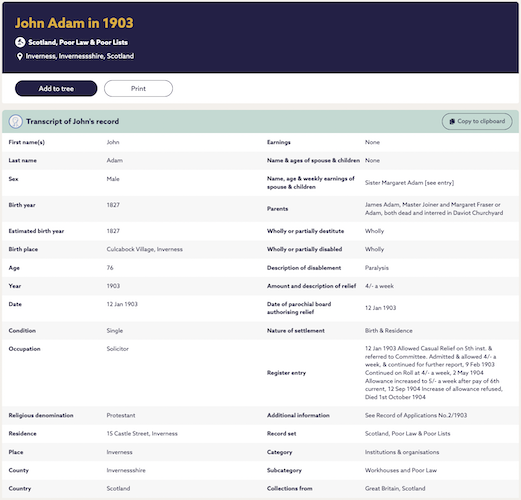Click the location pin icon beside Inverness
This screenshot has width=521, height=500.
click(20, 56)
